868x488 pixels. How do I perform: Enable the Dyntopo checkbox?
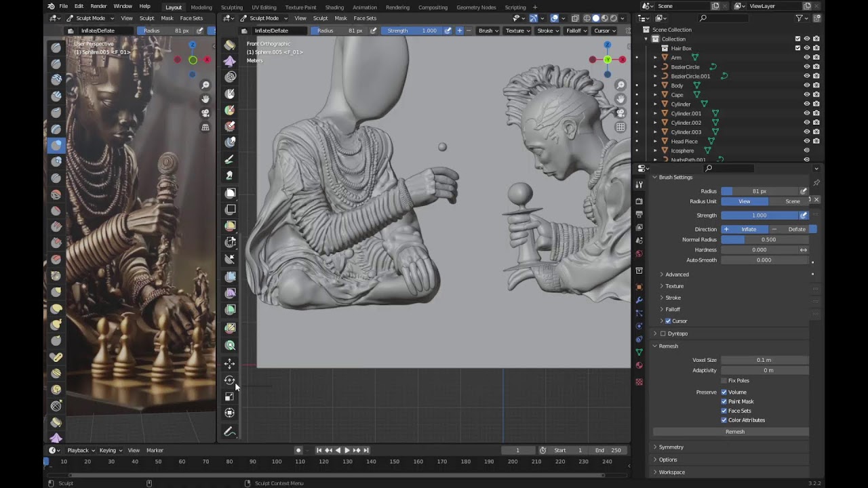tap(663, 333)
